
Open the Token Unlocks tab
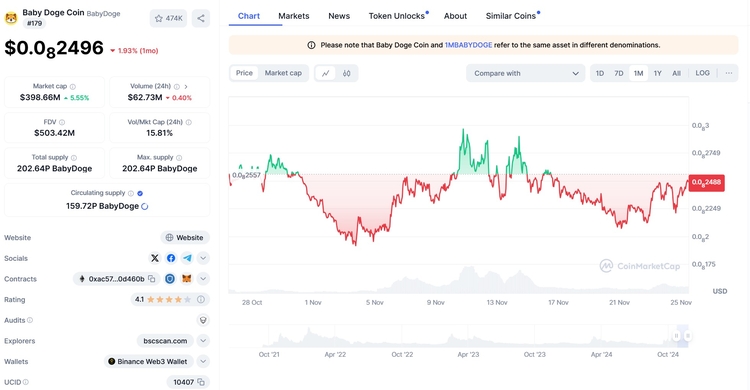[397, 16]
